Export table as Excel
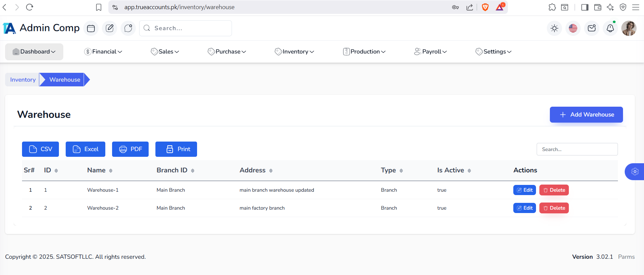The width and height of the screenshot is (644, 275). pos(85,149)
